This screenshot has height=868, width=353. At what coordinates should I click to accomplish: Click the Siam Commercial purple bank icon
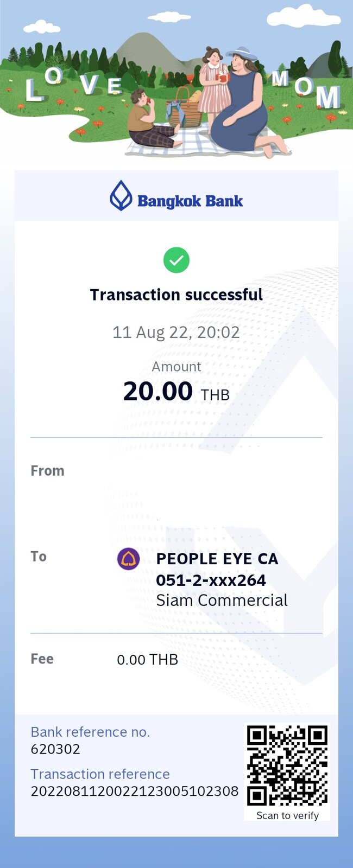tap(129, 559)
